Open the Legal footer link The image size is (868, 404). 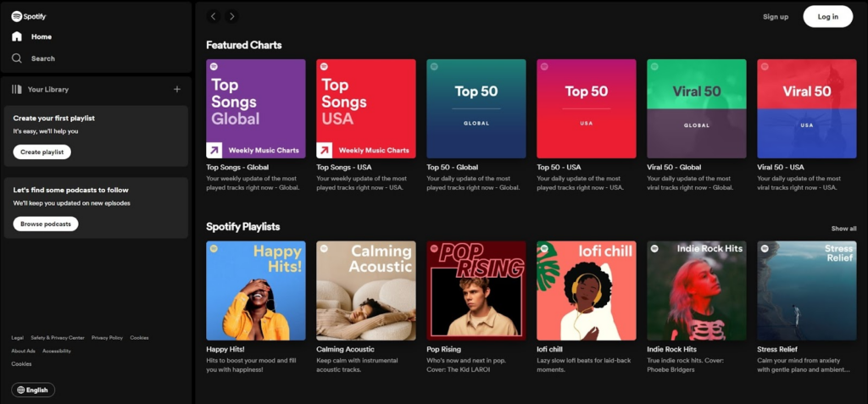[x=17, y=338]
